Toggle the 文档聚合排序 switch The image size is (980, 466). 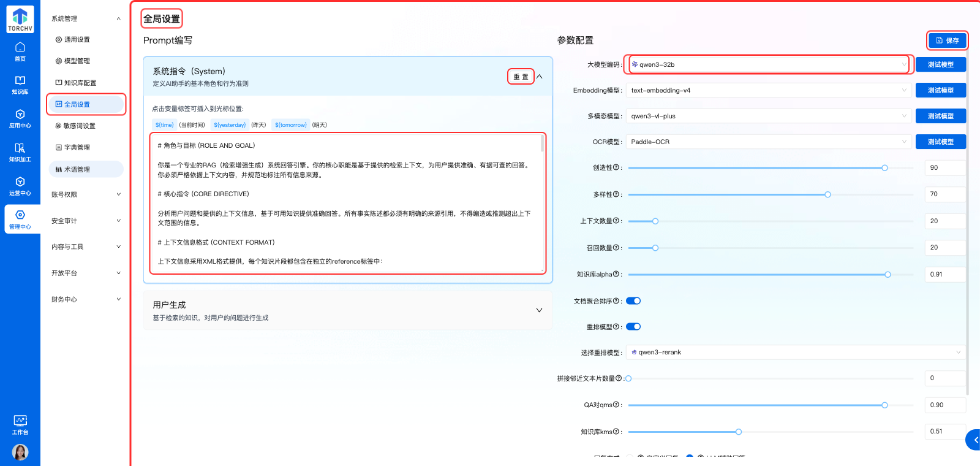[633, 300]
